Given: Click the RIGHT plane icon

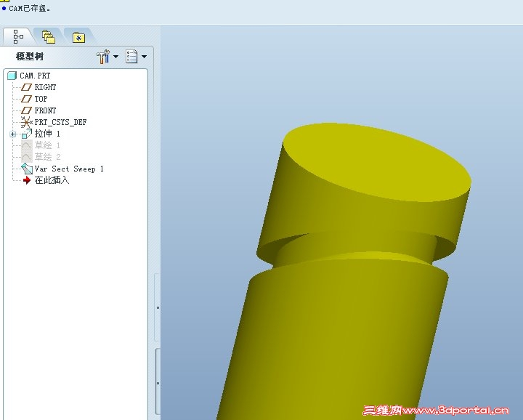Looking at the screenshot, I should click(26, 87).
